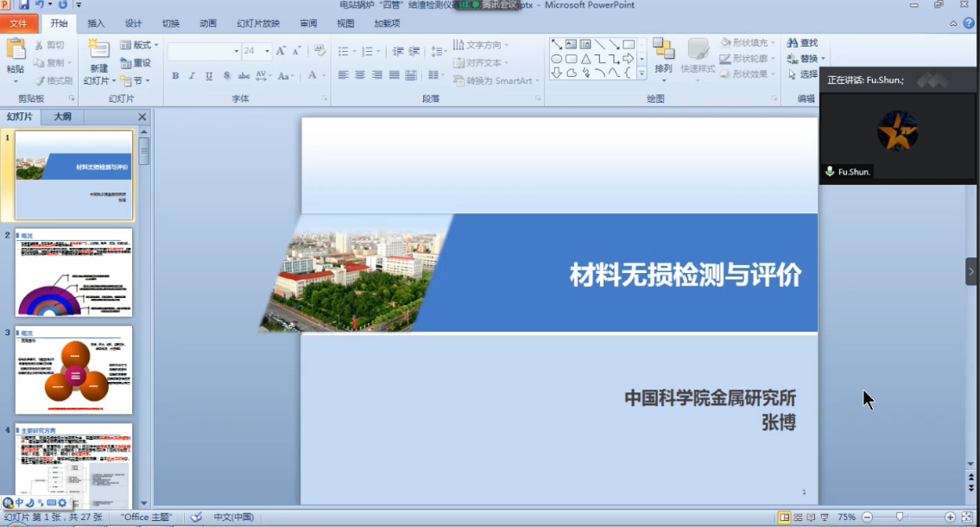Toggle Underline text formatting
The width and height of the screenshot is (980, 527).
click(209, 76)
